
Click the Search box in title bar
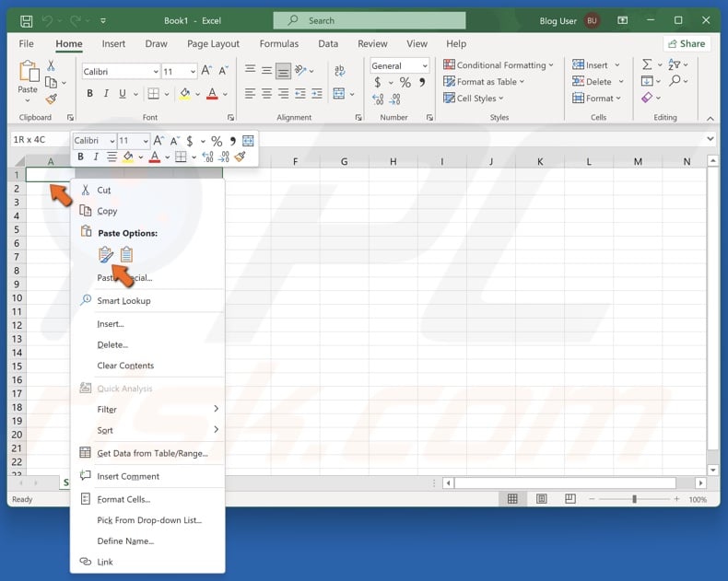(x=363, y=20)
